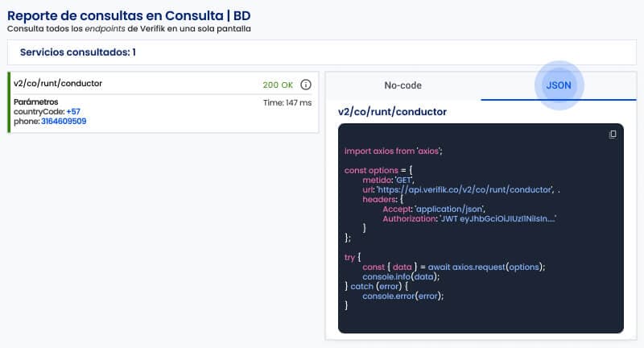Click the v2/co/runt/conductor heading above the code
Screen dimensions: 644x348
[x=392, y=111]
